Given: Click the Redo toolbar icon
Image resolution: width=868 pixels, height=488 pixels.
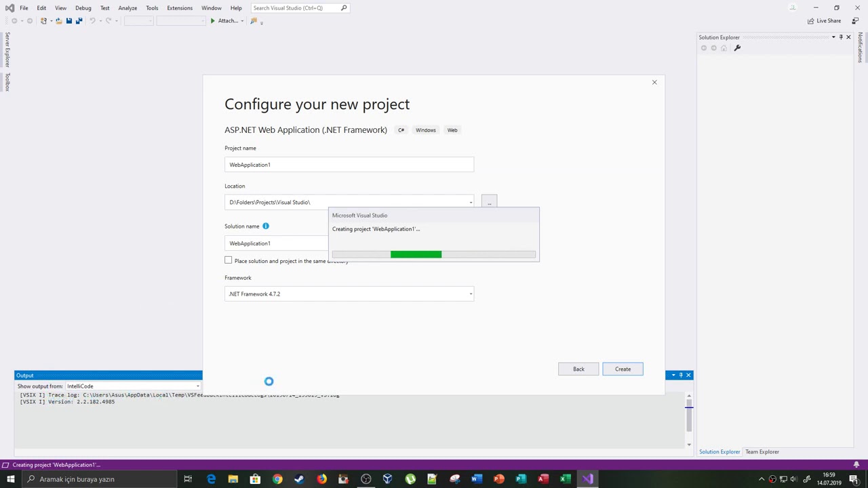Looking at the screenshot, I should 108,21.
